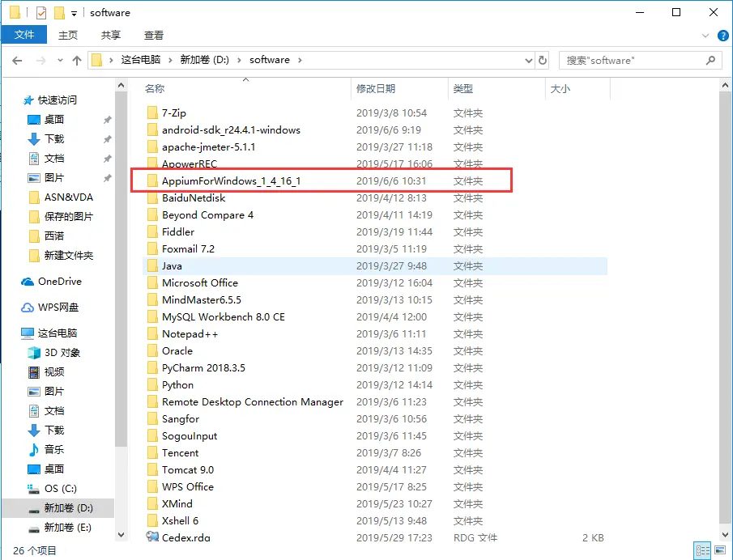733x560 pixels.
Task: Click pin icon beside quick access 图片
Action: [108, 178]
